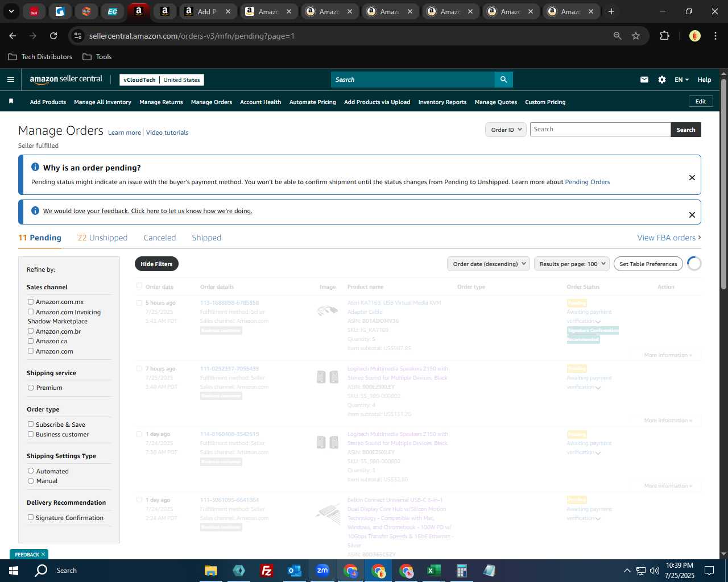Open the Order ID search type dropdown
This screenshot has width=728, height=582.
506,130
